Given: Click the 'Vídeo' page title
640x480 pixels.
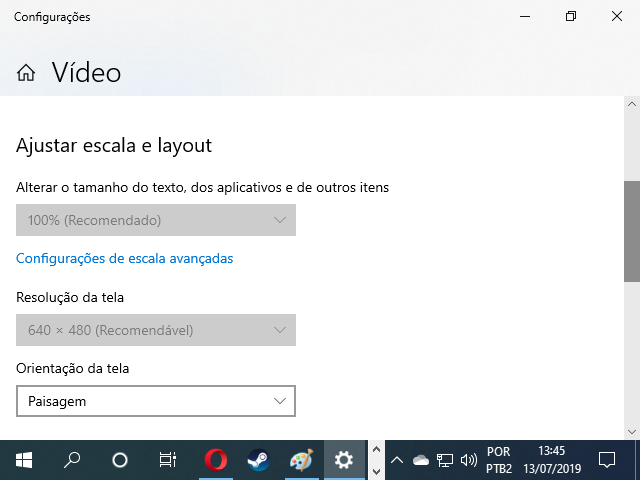Looking at the screenshot, I should (x=86, y=73).
